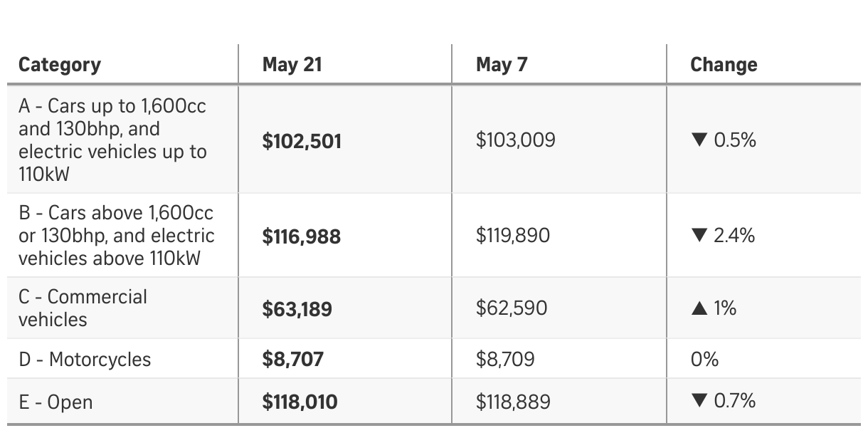Select the Change column header
The image size is (868, 433).
(x=724, y=65)
